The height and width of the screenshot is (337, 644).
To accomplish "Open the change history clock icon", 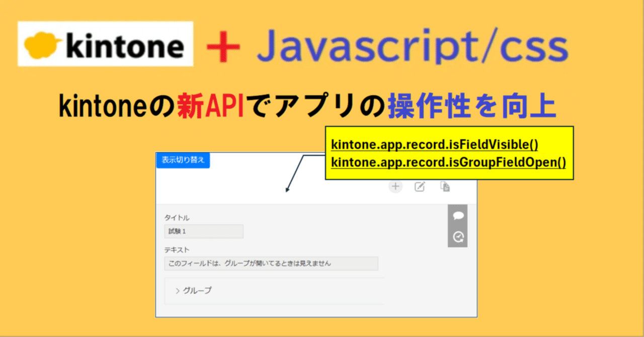I will click(x=458, y=236).
